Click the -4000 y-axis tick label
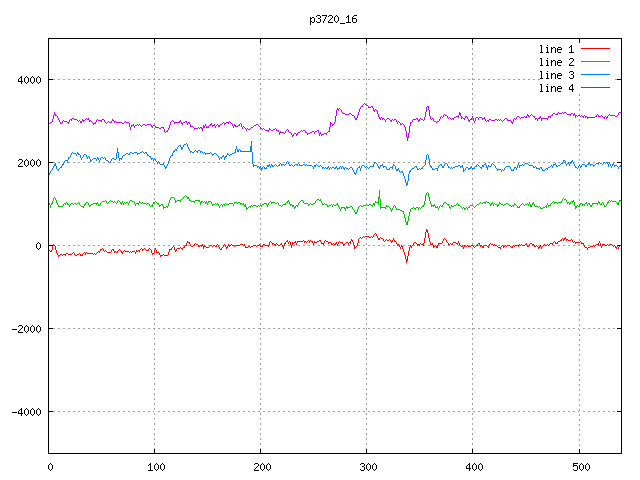640x480 pixels. (24, 412)
